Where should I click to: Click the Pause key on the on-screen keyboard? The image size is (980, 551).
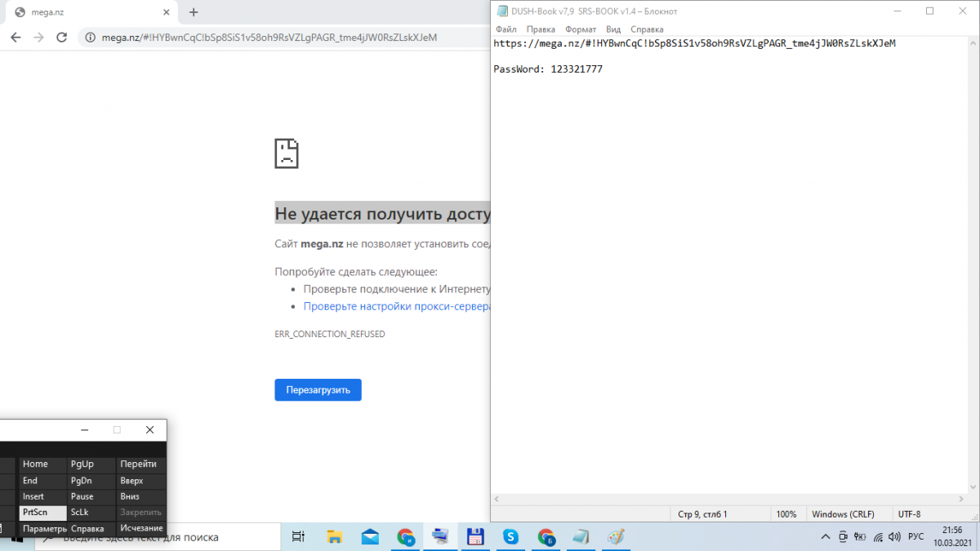pyautogui.click(x=91, y=496)
